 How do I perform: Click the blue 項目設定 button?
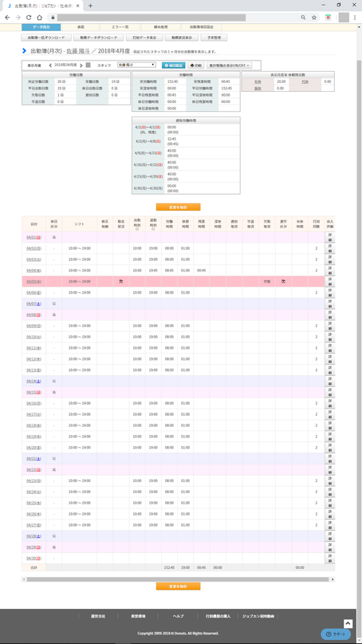[x=174, y=65]
